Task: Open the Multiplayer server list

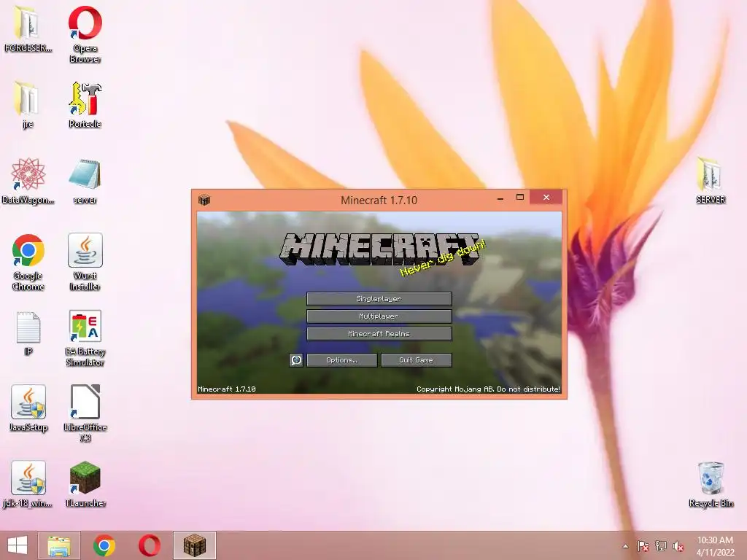Action: point(379,316)
